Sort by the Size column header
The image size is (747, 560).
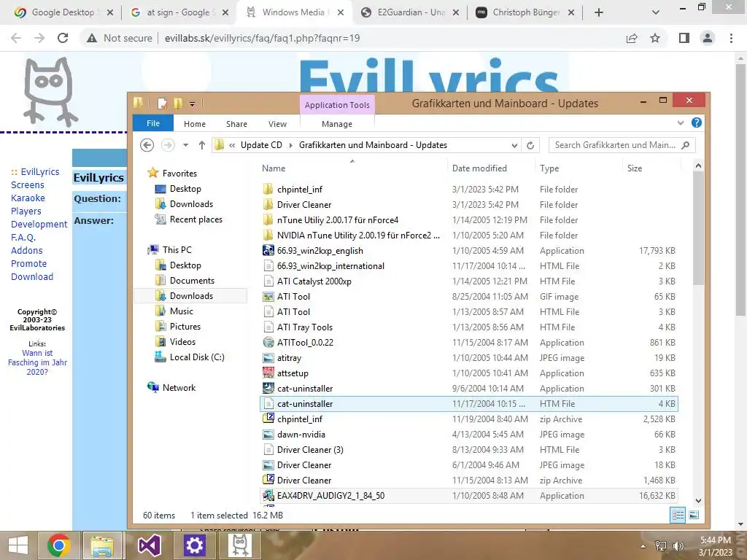(635, 168)
